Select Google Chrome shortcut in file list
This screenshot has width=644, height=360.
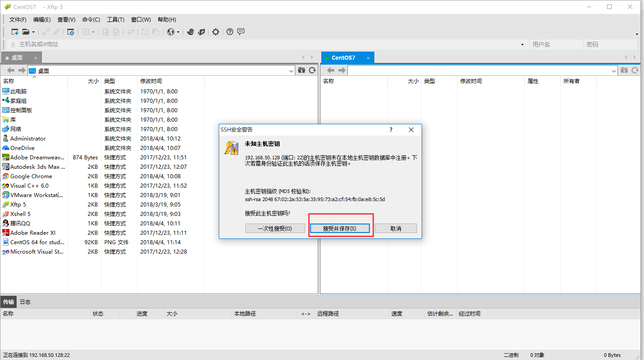pos(31,176)
